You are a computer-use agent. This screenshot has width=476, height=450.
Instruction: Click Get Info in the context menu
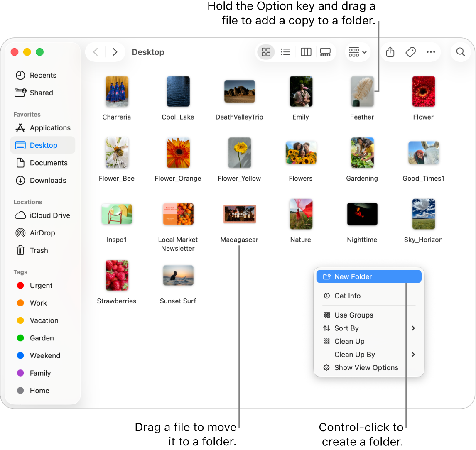coord(347,296)
